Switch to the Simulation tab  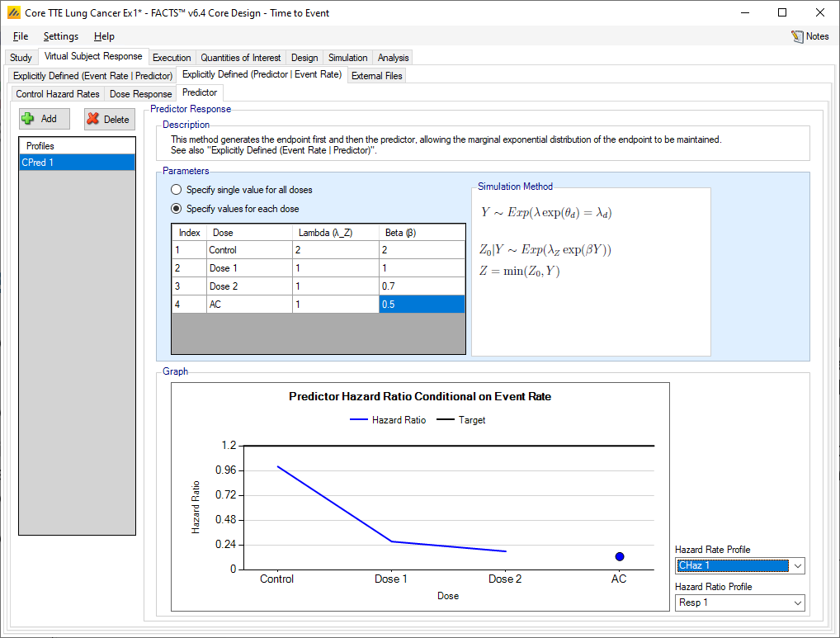[x=347, y=58]
